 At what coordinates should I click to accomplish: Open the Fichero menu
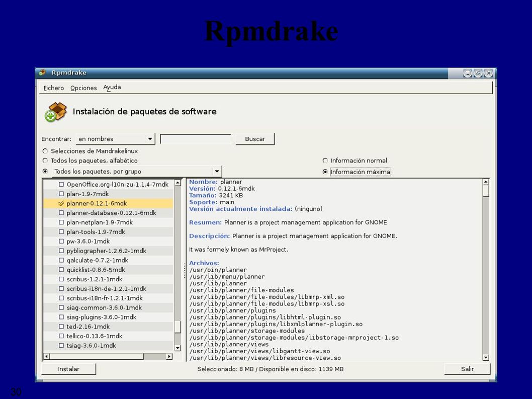tap(54, 88)
